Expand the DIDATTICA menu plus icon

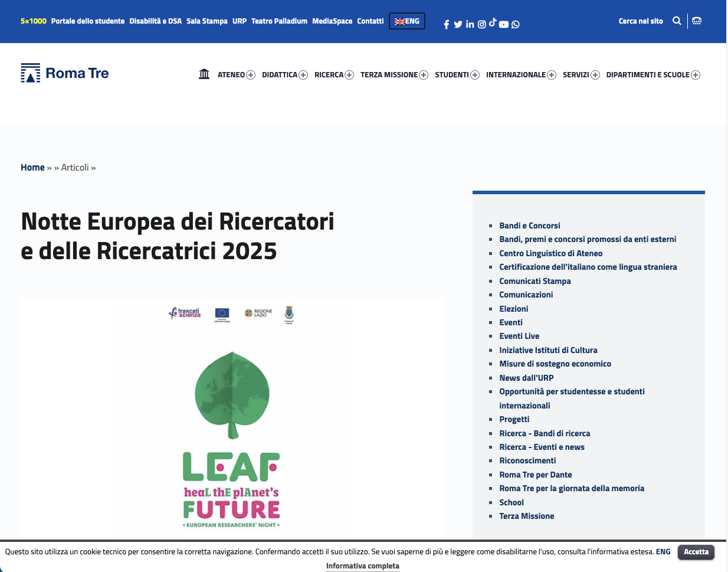(303, 74)
